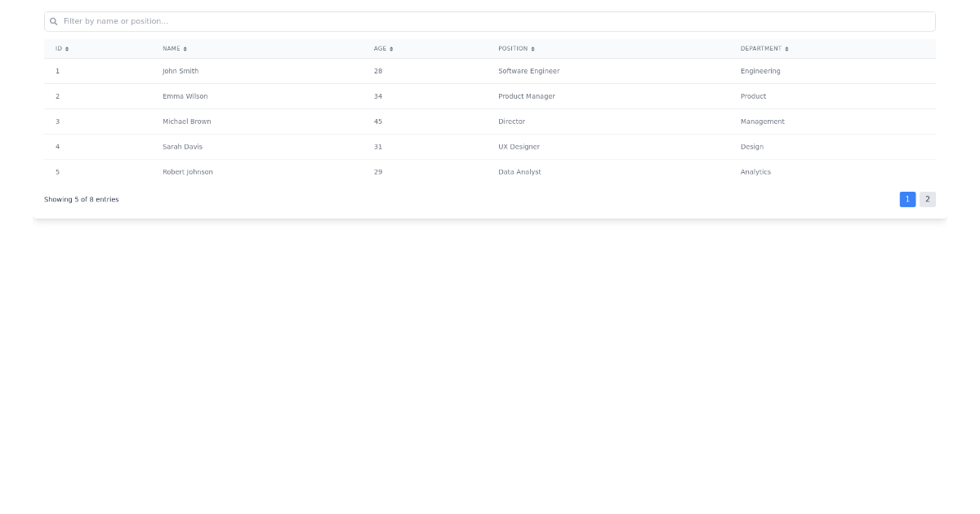Click the Position column sort arrows

point(532,49)
